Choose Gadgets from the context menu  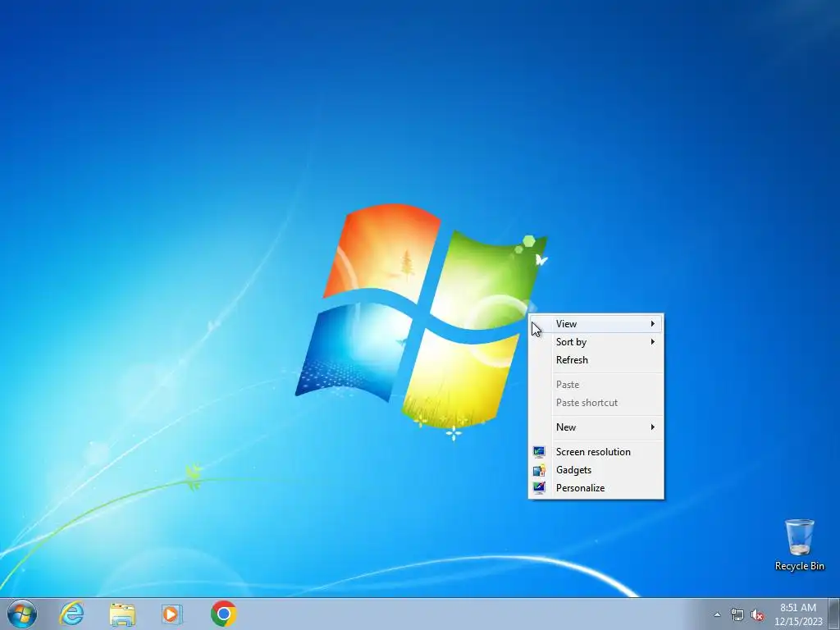point(596,470)
